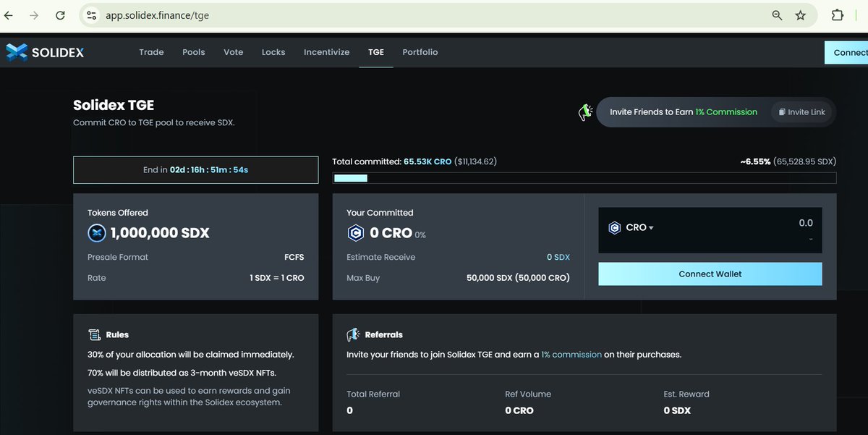This screenshot has width=868, height=435.
Task: Switch to the Locks tab
Action: click(x=273, y=52)
